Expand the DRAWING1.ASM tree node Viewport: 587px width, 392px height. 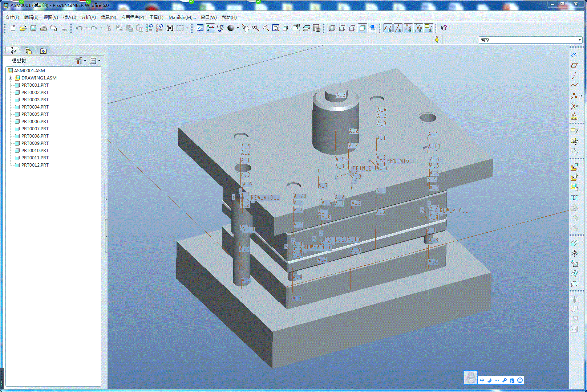[x=11, y=78]
